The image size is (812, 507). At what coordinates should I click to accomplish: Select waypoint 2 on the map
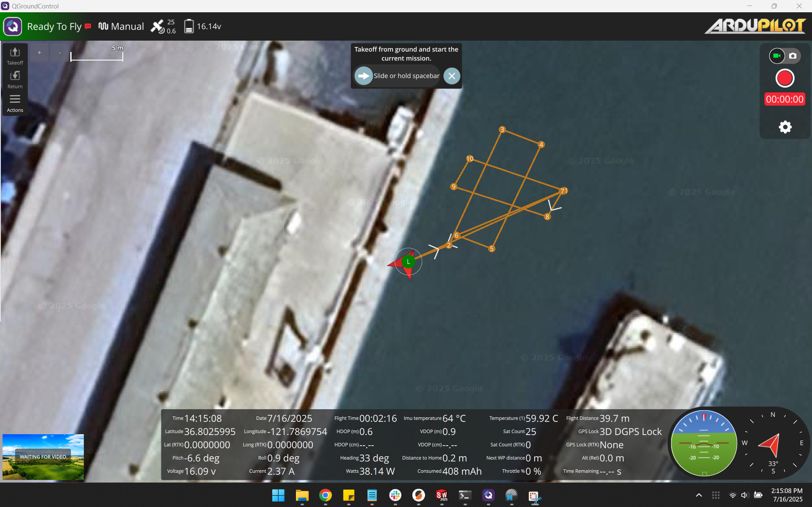pos(449,245)
